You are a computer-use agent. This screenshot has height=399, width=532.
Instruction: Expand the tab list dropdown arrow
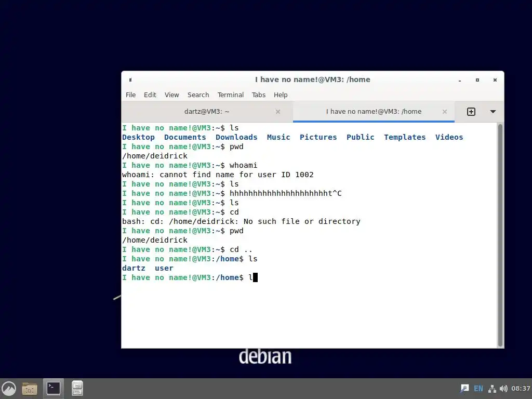493,112
